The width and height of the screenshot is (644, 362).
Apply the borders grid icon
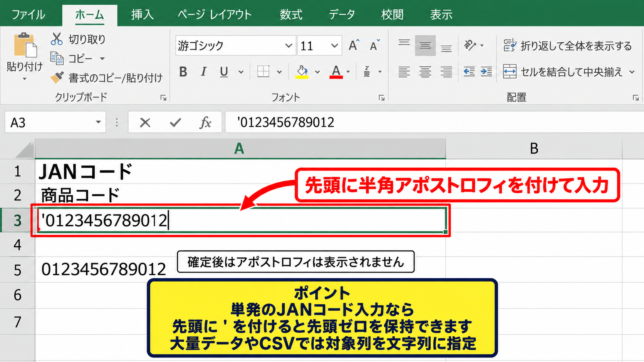pyautogui.click(x=263, y=72)
